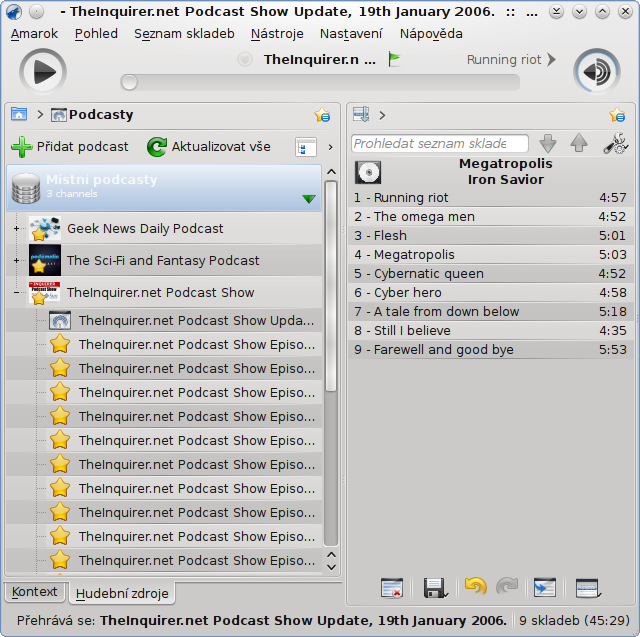This screenshot has height=637, width=640.
Task: Click the Podcasty breadcrumb item
Action: tap(92, 115)
